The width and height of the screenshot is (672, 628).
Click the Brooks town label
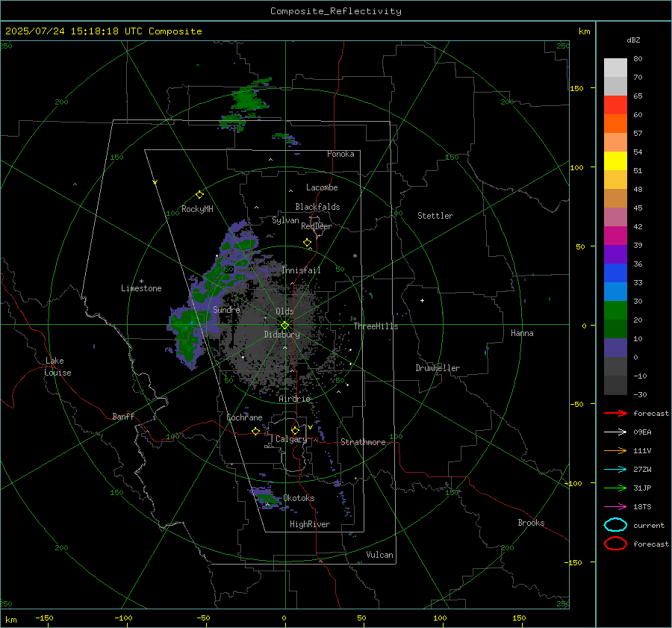click(531, 523)
